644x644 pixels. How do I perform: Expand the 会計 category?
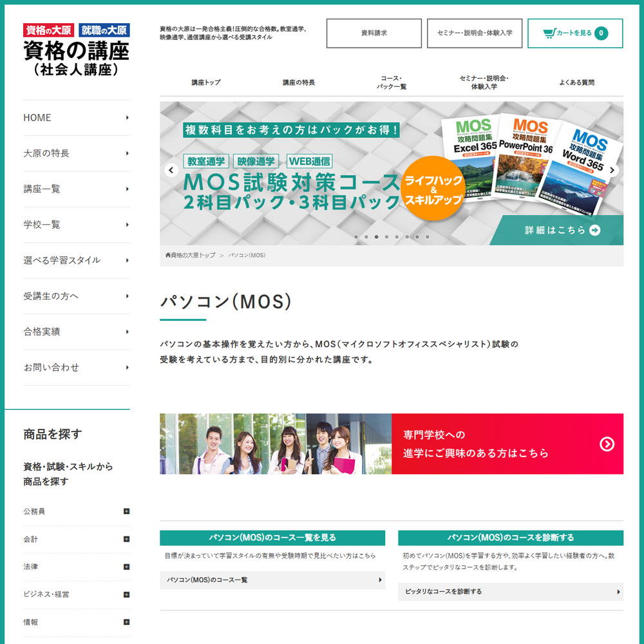(126, 539)
